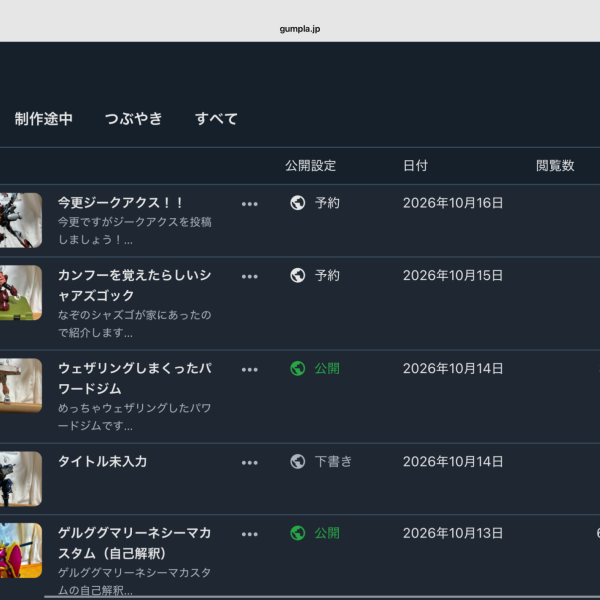Switch to the つぶやき tab
Viewport: 600px width, 600px height.
134,119
